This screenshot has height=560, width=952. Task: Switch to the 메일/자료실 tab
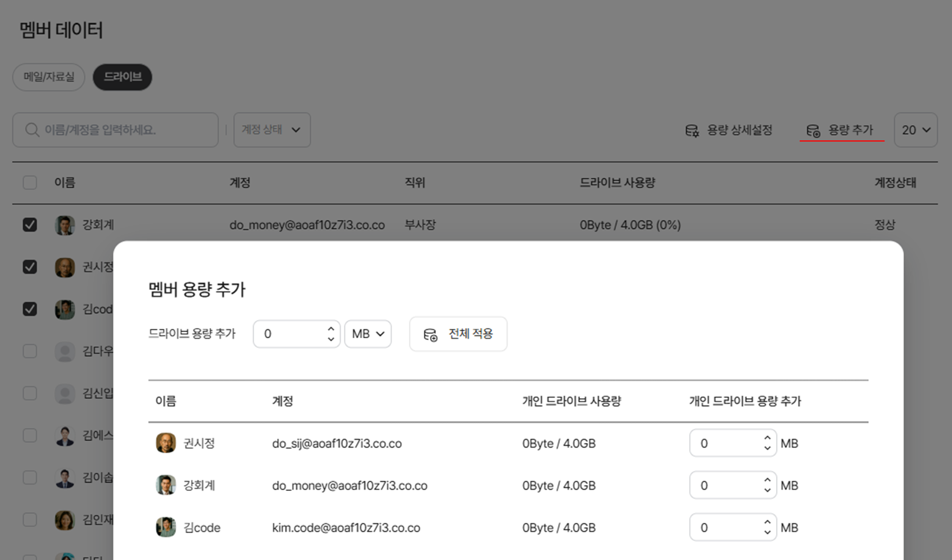[49, 77]
